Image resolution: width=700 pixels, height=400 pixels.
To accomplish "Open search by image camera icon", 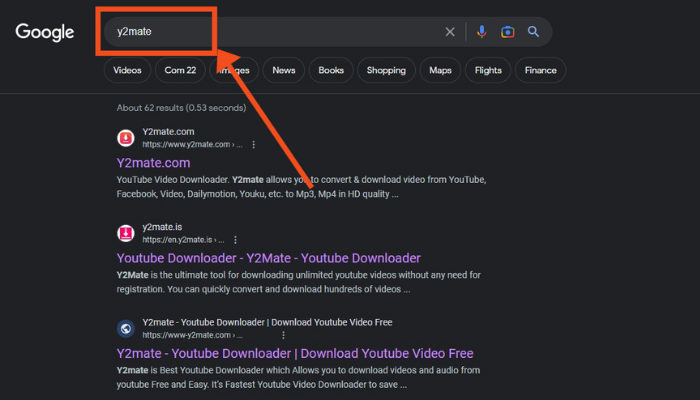I will tap(508, 32).
